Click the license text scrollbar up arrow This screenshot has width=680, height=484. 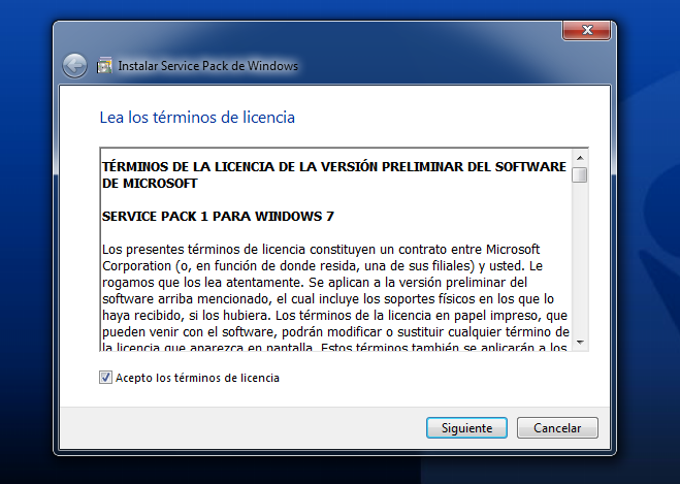[x=580, y=158]
